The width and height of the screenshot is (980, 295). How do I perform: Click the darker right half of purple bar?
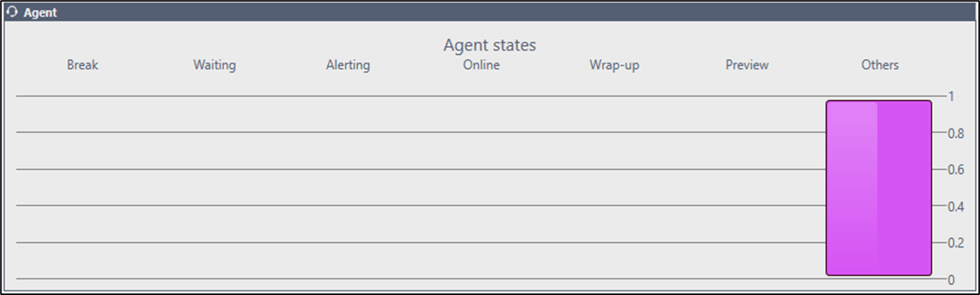[x=905, y=188]
